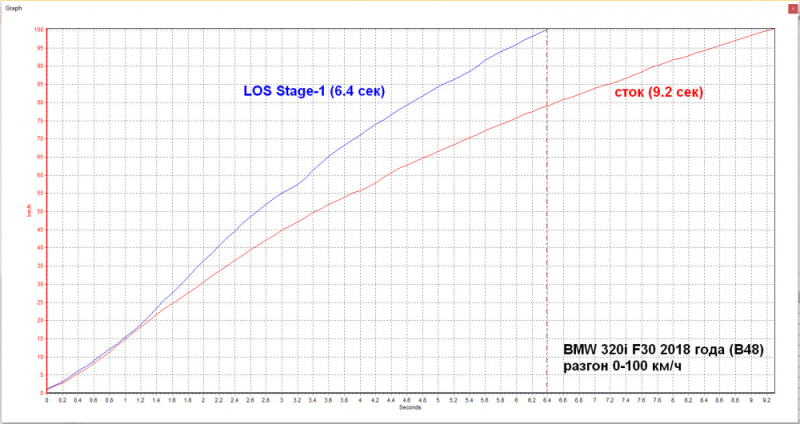This screenshot has width=800, height=424.
Task: Click the blue LOS Stage-1 (6.4 сек) label
Action: coord(314,91)
